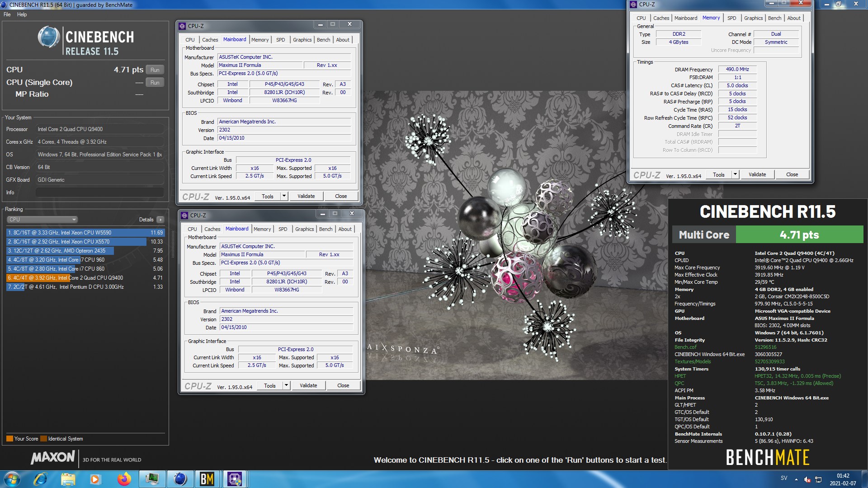This screenshot has width=868, height=488.
Task: Open SPD tab in upper CPU-Z window
Action: coord(281,40)
